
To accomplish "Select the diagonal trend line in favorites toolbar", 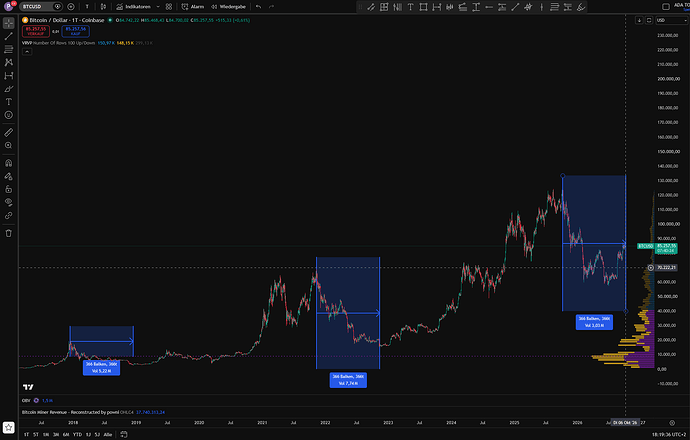I will coord(515,7).
